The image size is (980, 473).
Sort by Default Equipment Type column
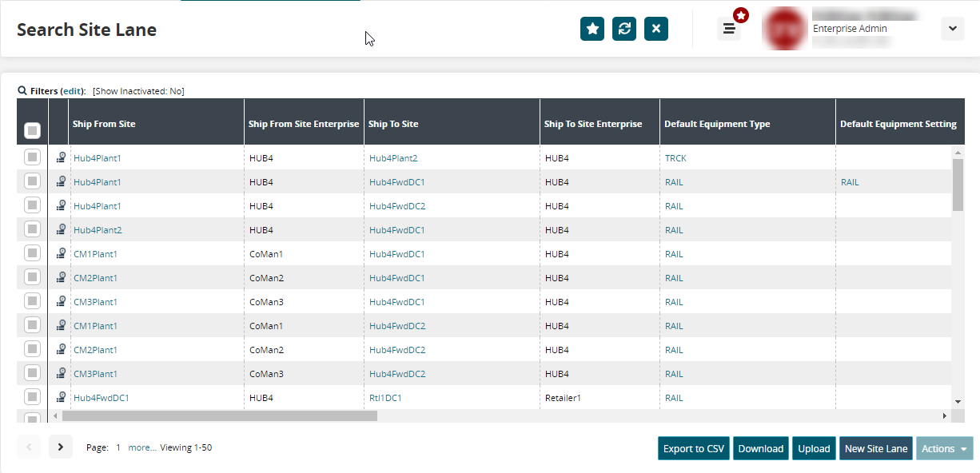click(x=717, y=124)
